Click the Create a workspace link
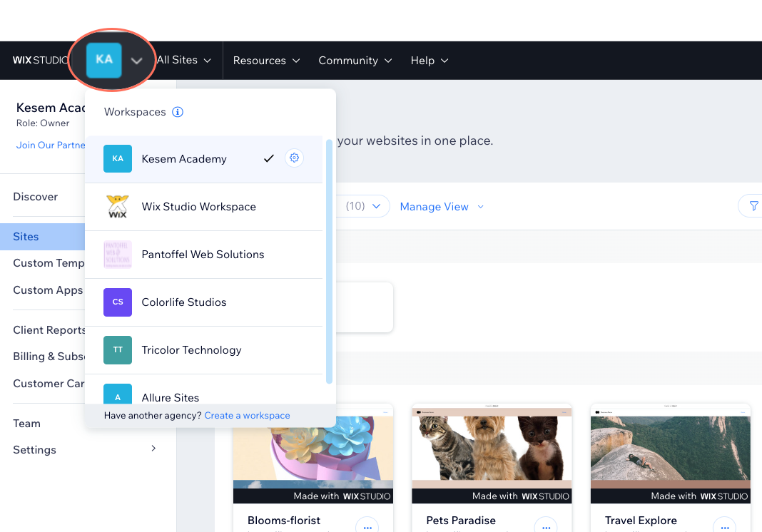The image size is (762, 532). pos(247,415)
